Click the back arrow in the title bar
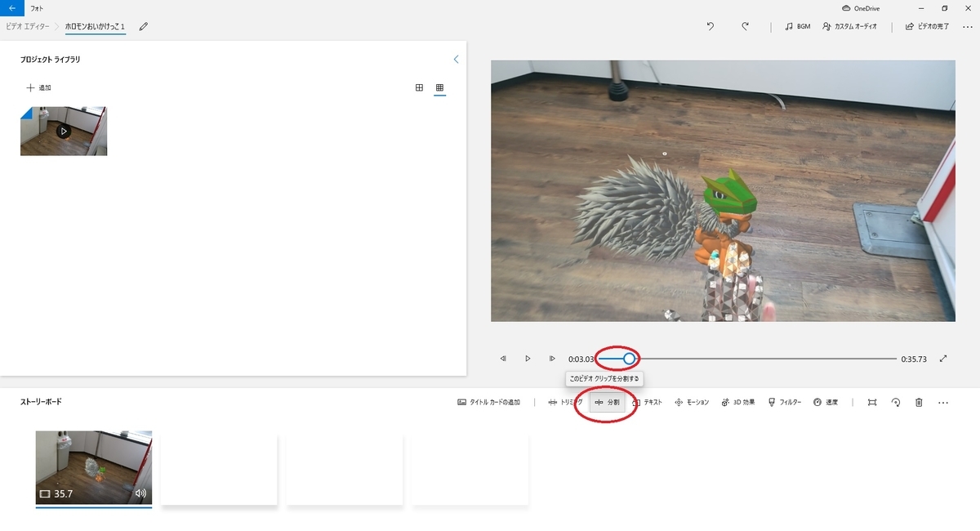Viewport: 980px width, 531px height. [x=11, y=7]
